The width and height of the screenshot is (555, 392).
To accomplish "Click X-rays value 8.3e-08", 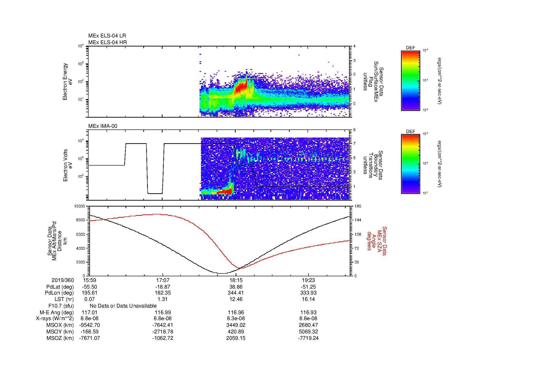I will [x=236, y=318].
